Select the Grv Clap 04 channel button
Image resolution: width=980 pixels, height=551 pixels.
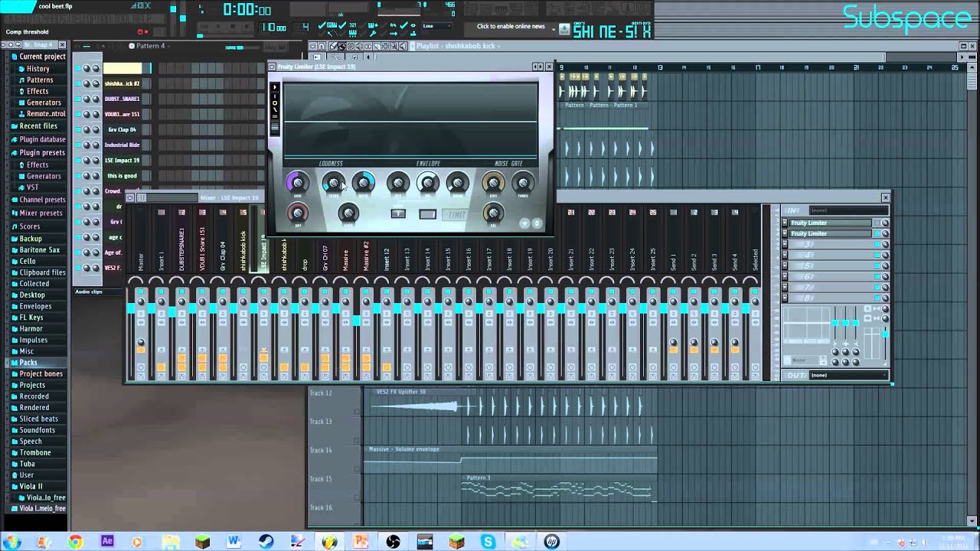(122, 129)
